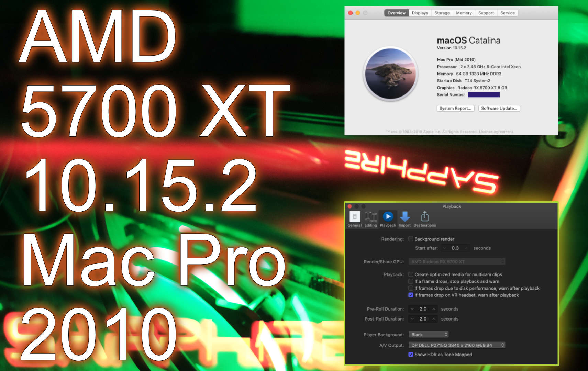Uncheck Show HDR as Tone Mapped
Image resolution: width=588 pixels, height=371 pixels.
(411, 355)
